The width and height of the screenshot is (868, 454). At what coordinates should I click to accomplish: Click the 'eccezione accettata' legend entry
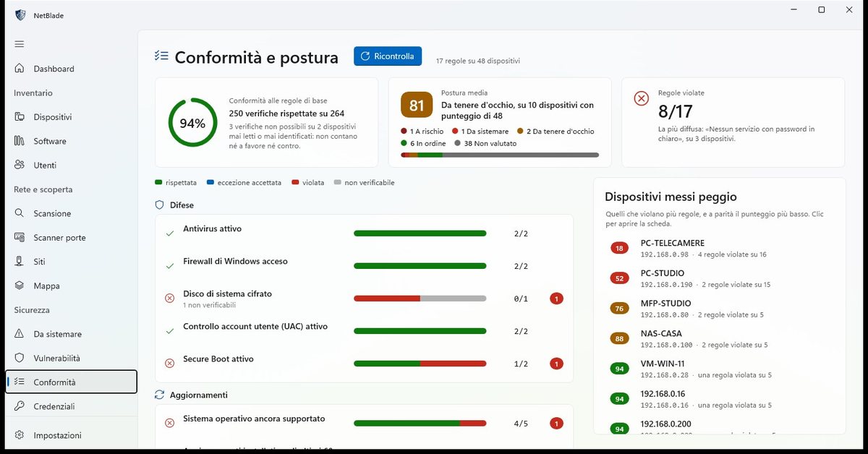244,183
